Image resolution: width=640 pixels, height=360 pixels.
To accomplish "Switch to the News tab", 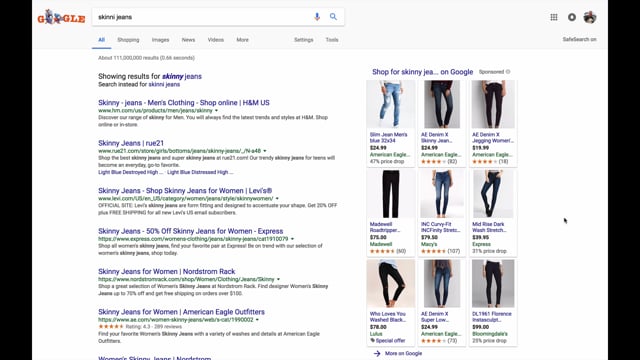I will pyautogui.click(x=188, y=40).
